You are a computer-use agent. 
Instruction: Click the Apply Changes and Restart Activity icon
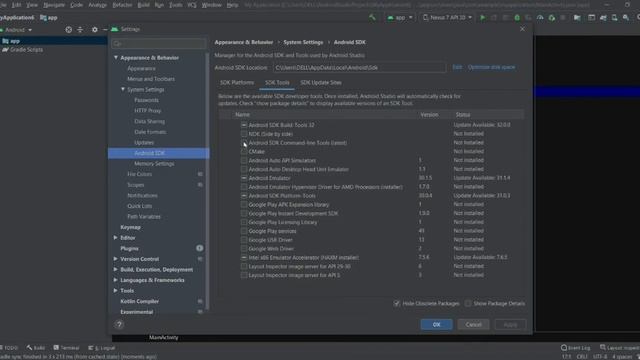click(x=494, y=18)
